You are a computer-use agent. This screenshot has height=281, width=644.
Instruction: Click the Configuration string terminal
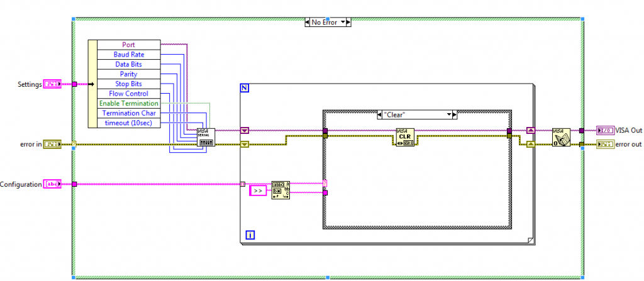53,184
